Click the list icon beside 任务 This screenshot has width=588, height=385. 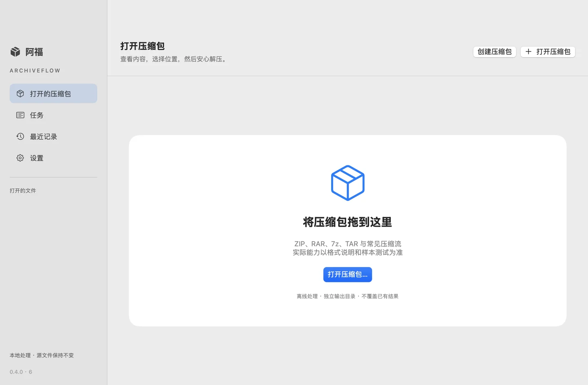tap(20, 115)
